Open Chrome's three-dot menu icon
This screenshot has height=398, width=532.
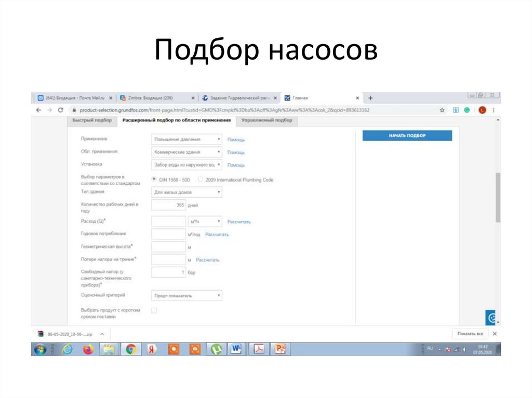coord(494,110)
